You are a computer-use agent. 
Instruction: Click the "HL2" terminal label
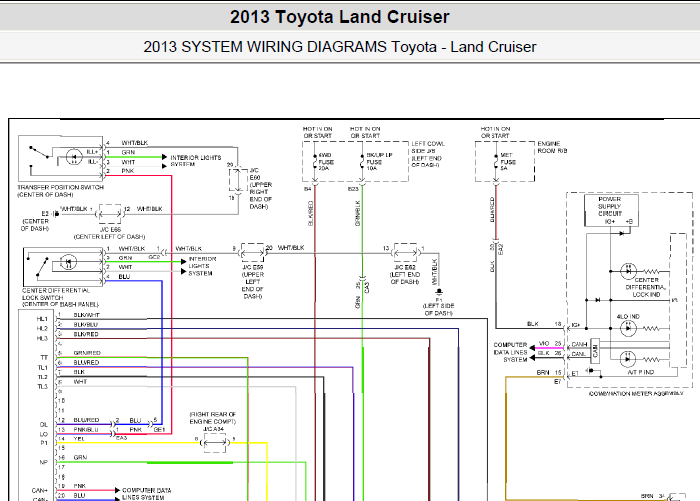click(42, 328)
